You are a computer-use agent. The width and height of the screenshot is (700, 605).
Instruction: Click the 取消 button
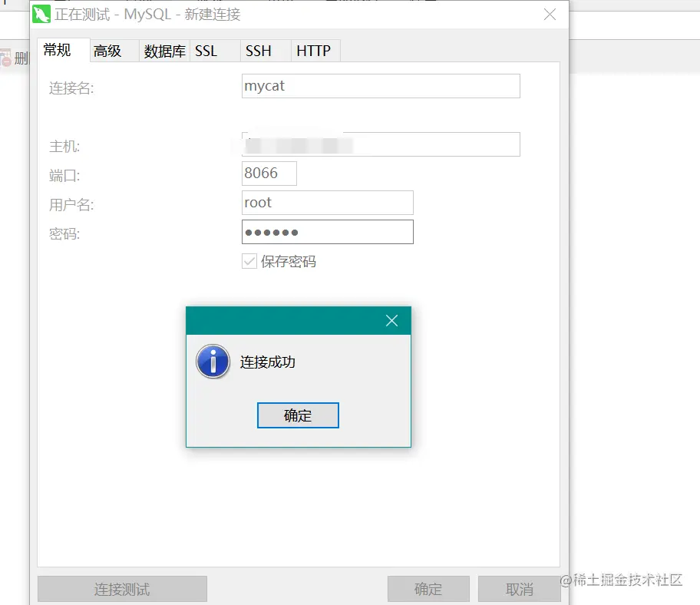[519, 589]
